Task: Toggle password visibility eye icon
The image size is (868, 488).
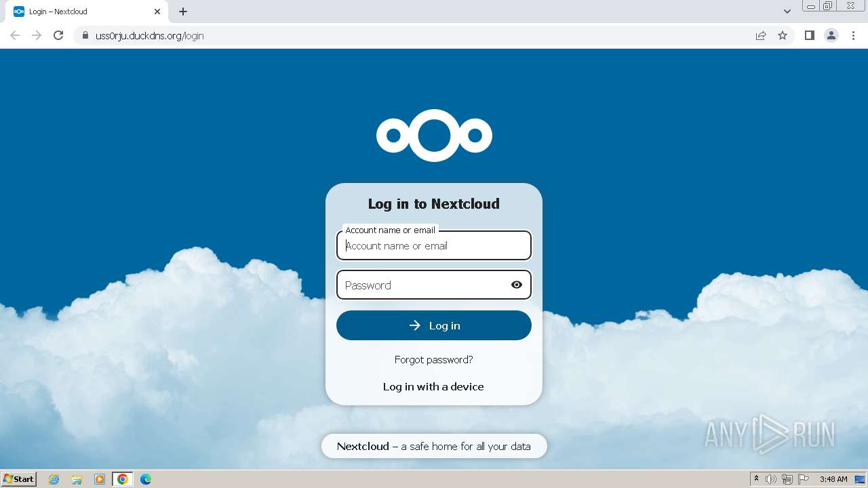Action: tap(517, 285)
